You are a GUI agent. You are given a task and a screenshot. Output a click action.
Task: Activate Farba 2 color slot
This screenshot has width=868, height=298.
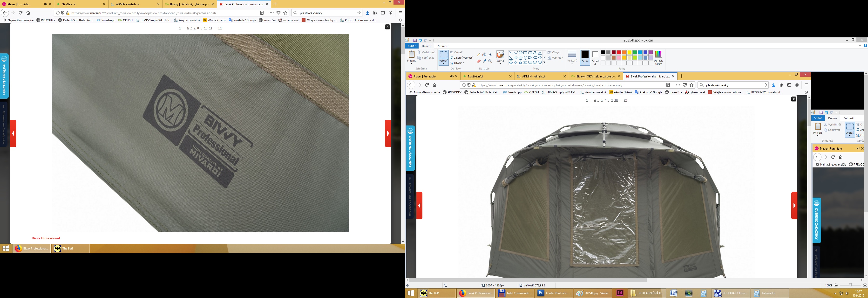click(595, 57)
